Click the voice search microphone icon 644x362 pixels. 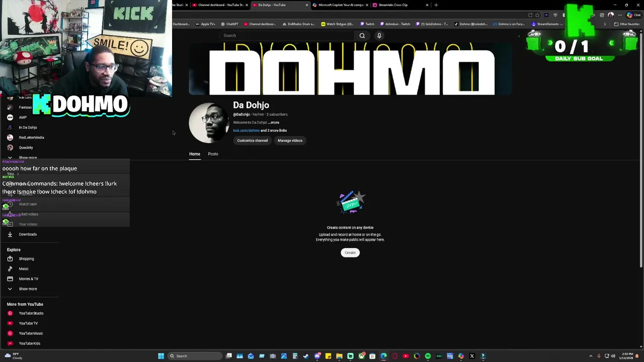click(379, 36)
